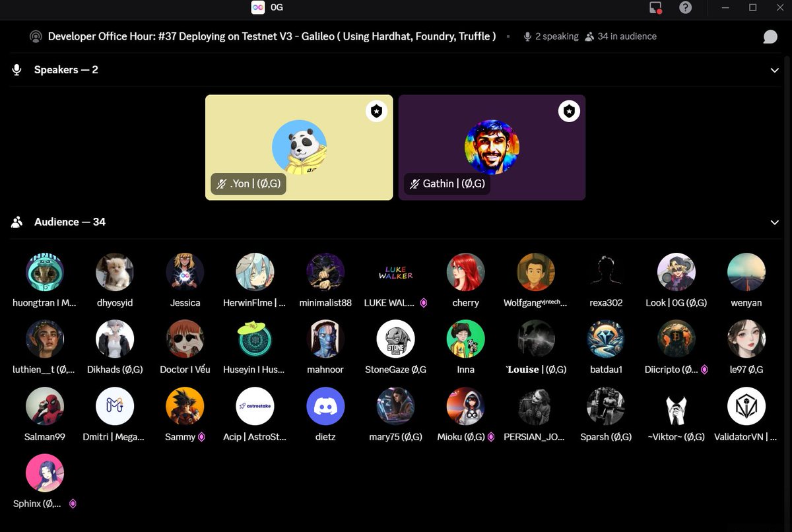
Task: Open Sphinx pink avatar
Action: [45, 473]
